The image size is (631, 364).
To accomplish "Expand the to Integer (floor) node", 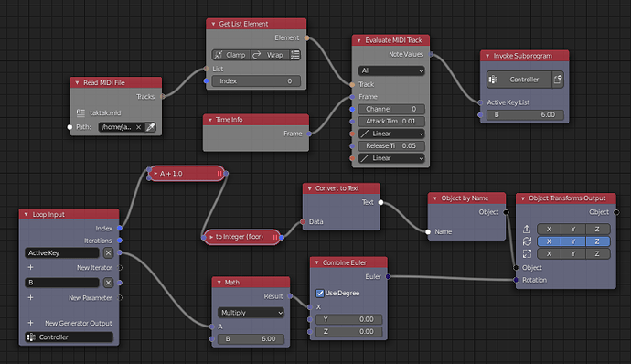I will click(211, 237).
